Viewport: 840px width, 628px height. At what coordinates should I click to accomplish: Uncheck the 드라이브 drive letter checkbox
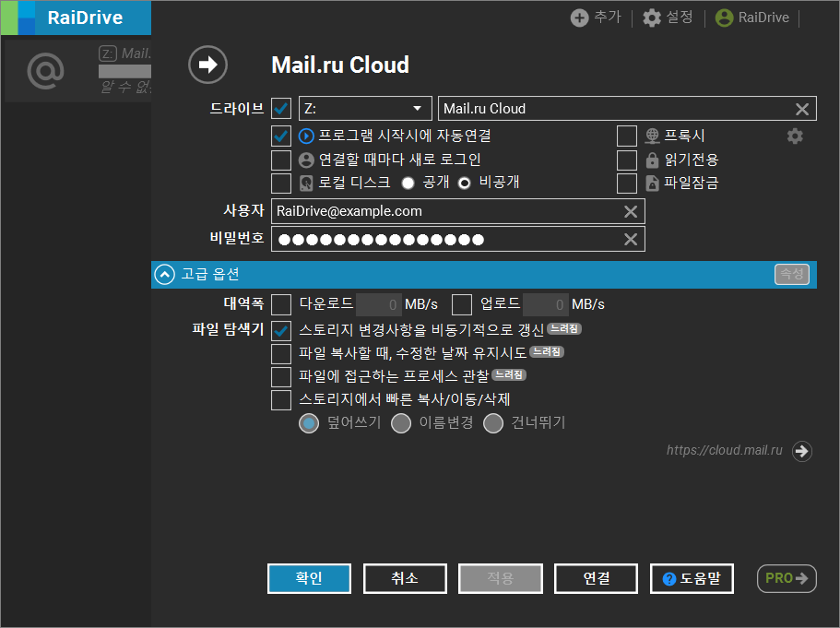pos(281,109)
